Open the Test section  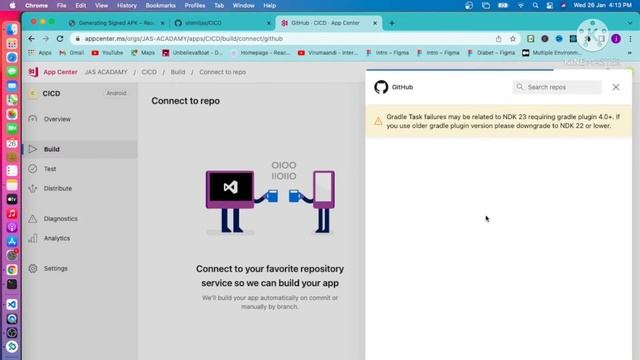pos(50,169)
